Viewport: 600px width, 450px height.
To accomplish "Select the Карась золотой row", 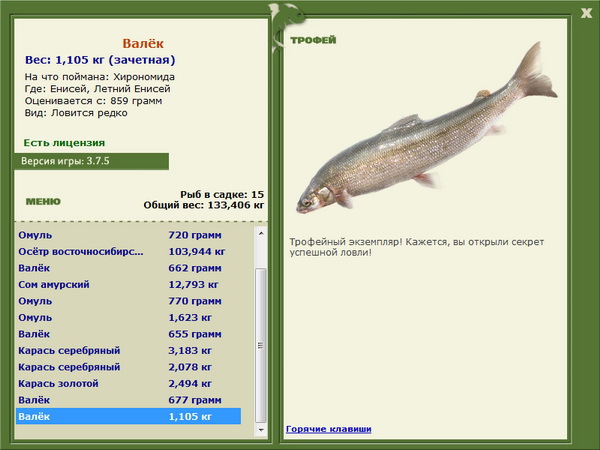I will tap(129, 383).
